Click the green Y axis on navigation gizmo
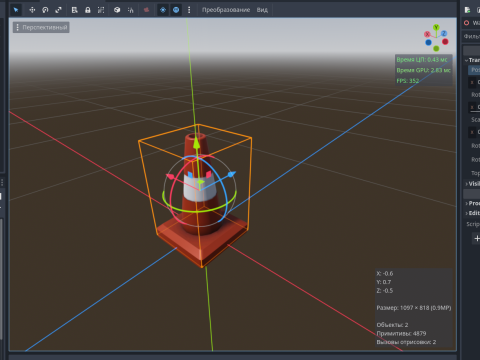Viewport: 480px width, 360px height. pos(436,27)
